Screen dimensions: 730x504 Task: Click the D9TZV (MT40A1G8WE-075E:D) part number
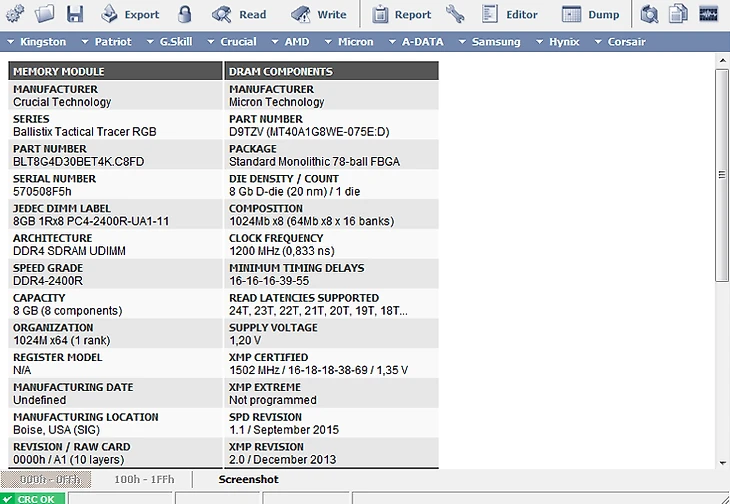[309, 132]
